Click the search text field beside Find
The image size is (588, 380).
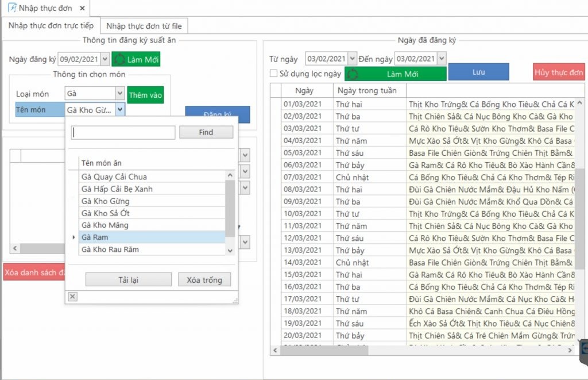[123, 132]
